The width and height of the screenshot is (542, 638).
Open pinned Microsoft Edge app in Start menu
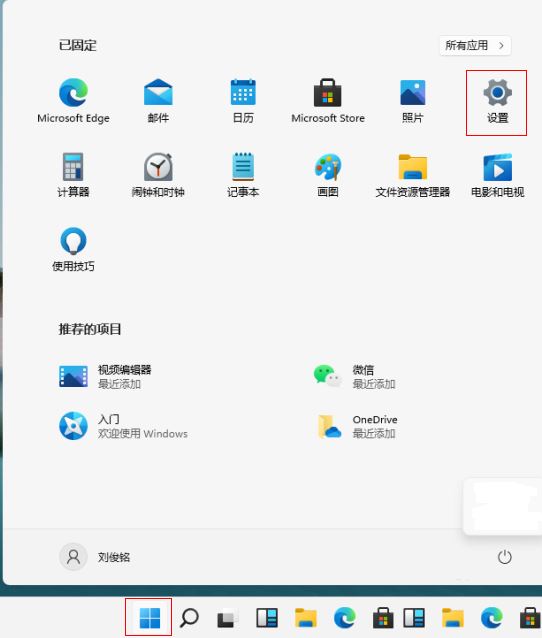(73, 101)
